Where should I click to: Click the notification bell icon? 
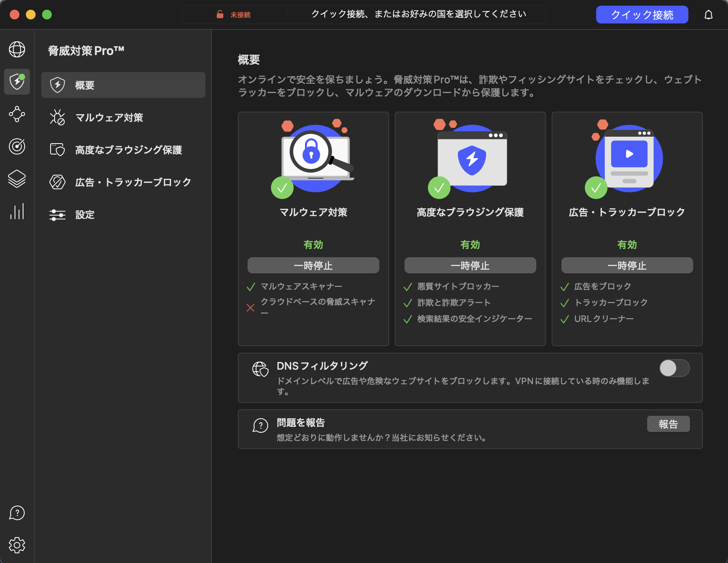tap(709, 15)
